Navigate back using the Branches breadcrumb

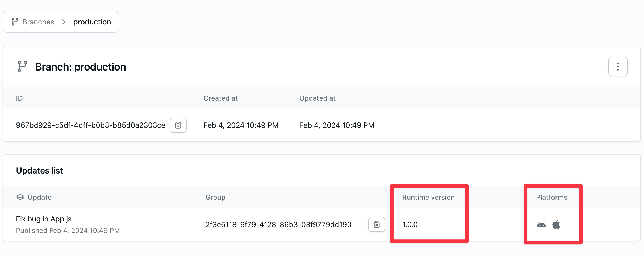[38, 22]
